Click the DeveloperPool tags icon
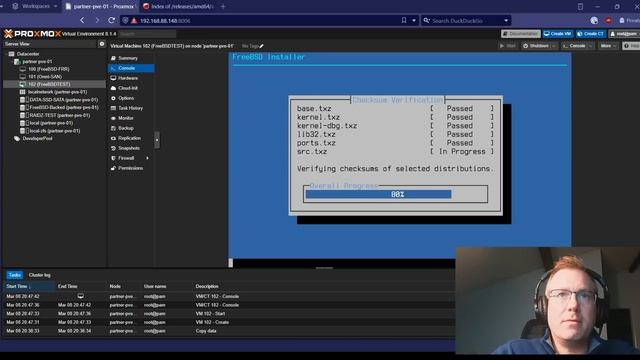Screen dimensions: 640x360 point(17,139)
